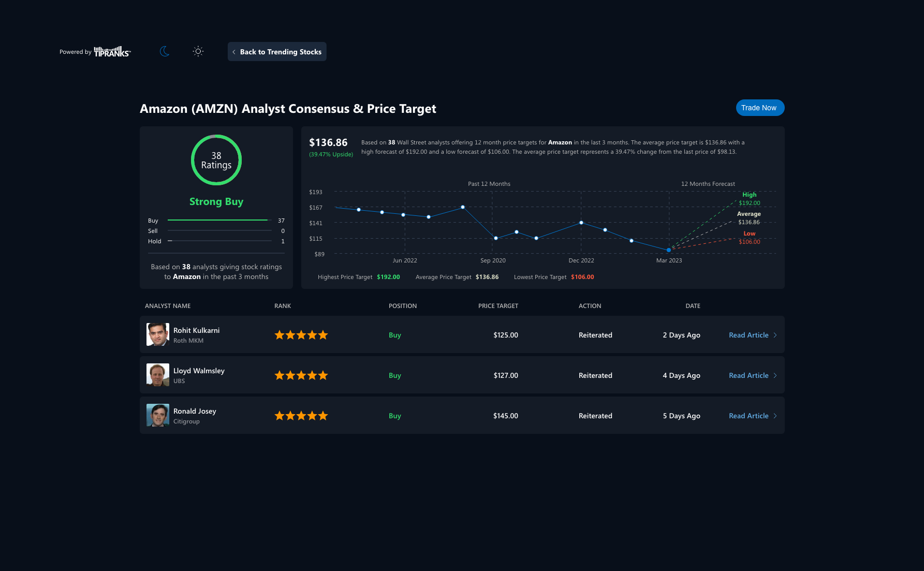This screenshot has height=571, width=924.
Task: Open Lloyd Walmsley's Read Article link
Action: 753,375
